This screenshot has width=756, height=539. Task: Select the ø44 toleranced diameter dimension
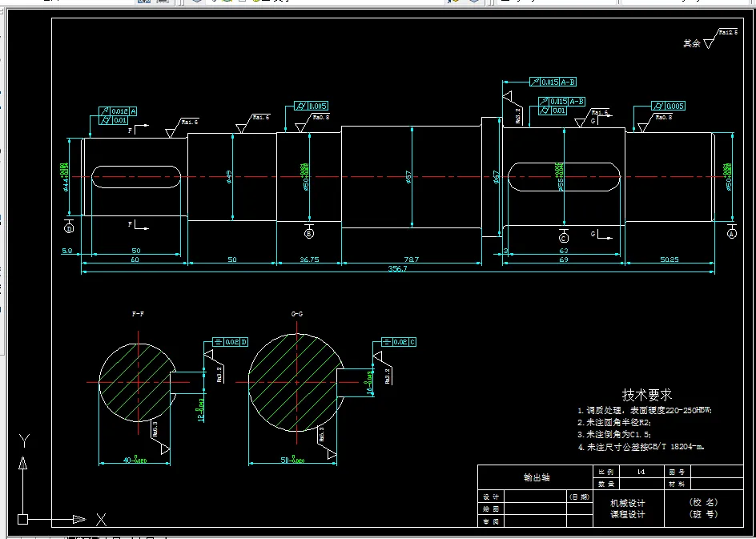coord(65,177)
